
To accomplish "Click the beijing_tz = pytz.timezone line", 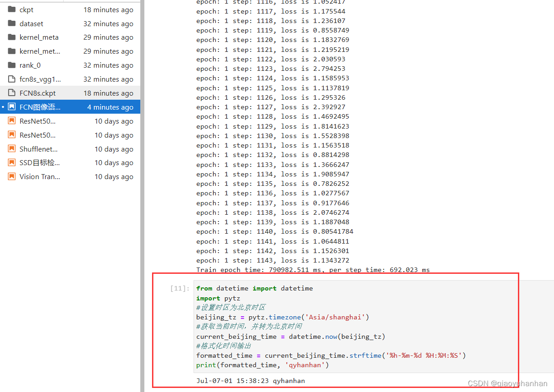I will tap(283, 317).
